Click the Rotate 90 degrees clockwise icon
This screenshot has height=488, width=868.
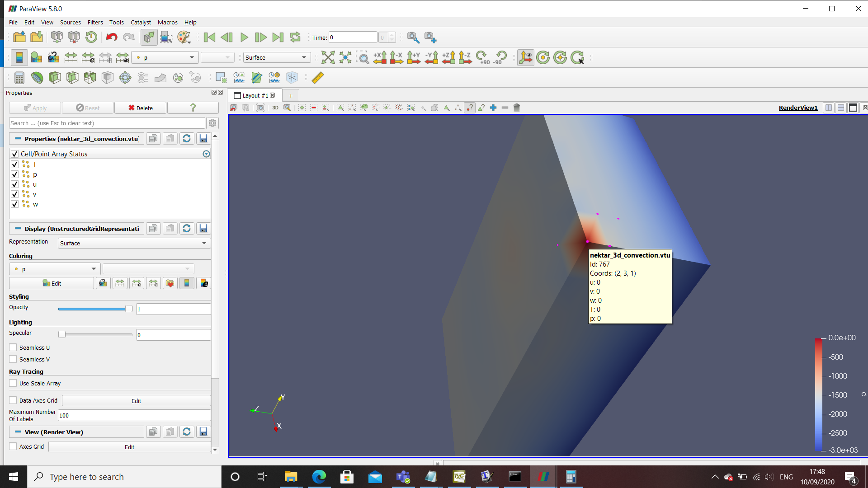pyautogui.click(x=482, y=57)
